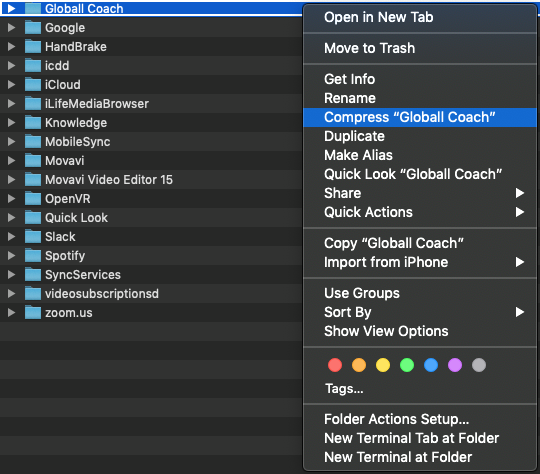This screenshot has height=474, width=540.
Task: Open the Share submenu
Action: [420, 193]
